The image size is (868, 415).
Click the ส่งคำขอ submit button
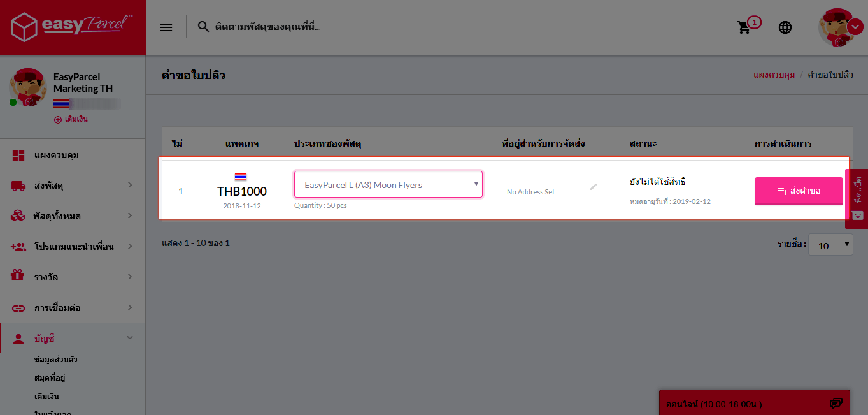(799, 191)
